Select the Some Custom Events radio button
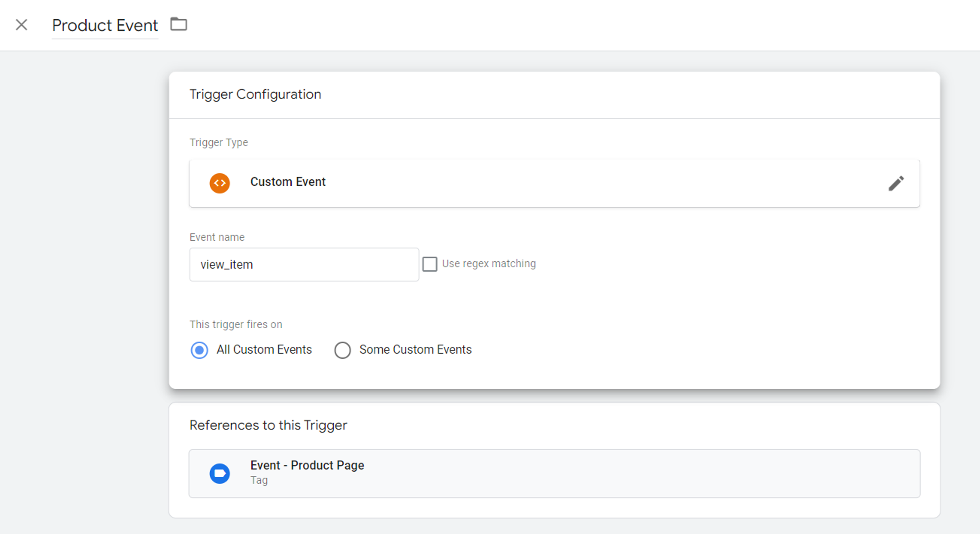 click(x=342, y=350)
